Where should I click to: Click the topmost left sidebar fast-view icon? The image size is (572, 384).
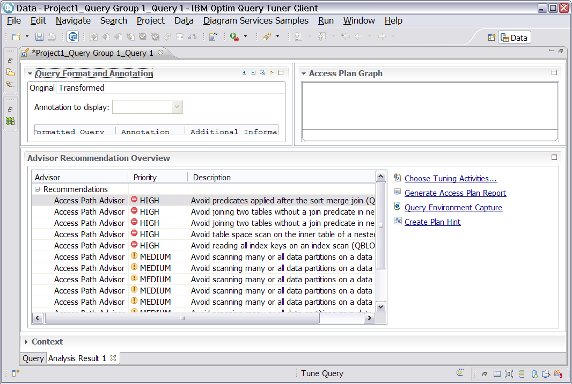point(10,61)
